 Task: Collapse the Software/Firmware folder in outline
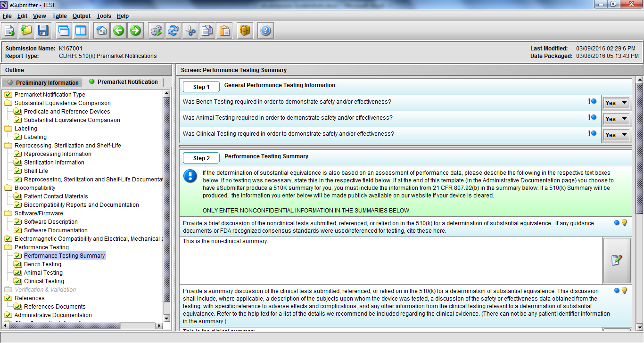8,213
